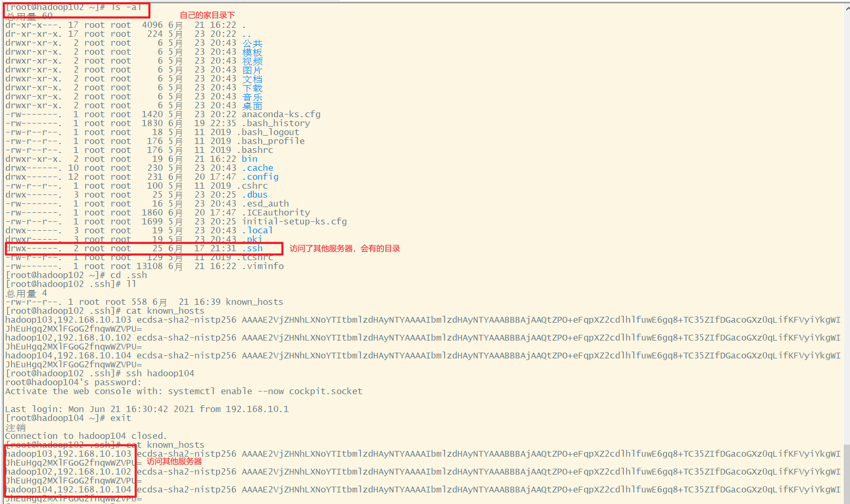Select the 图片 directory entry

pos(252,70)
